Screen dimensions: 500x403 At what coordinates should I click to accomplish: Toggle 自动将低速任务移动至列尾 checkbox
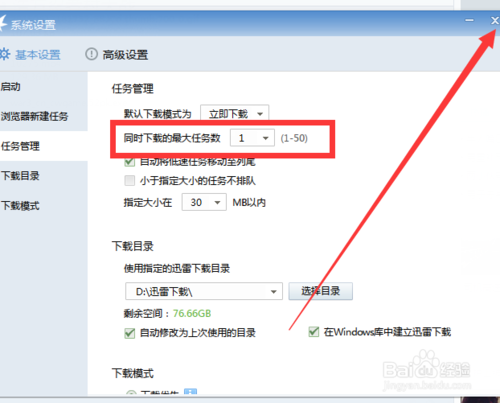click(x=130, y=162)
